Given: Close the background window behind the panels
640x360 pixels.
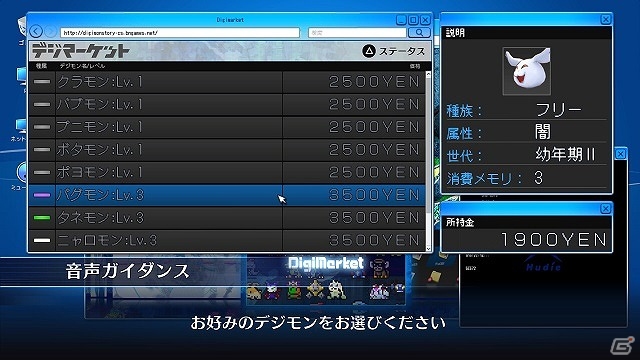Looking at the screenshot, I should click(x=620, y=154).
